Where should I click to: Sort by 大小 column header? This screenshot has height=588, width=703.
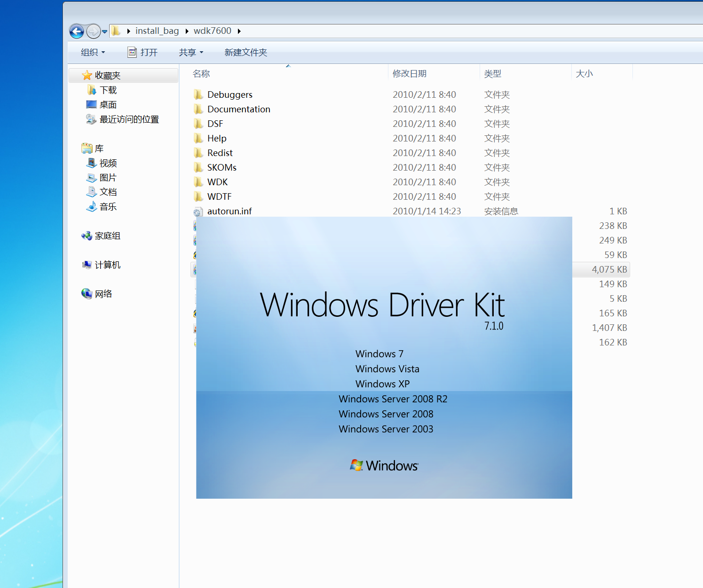585,74
